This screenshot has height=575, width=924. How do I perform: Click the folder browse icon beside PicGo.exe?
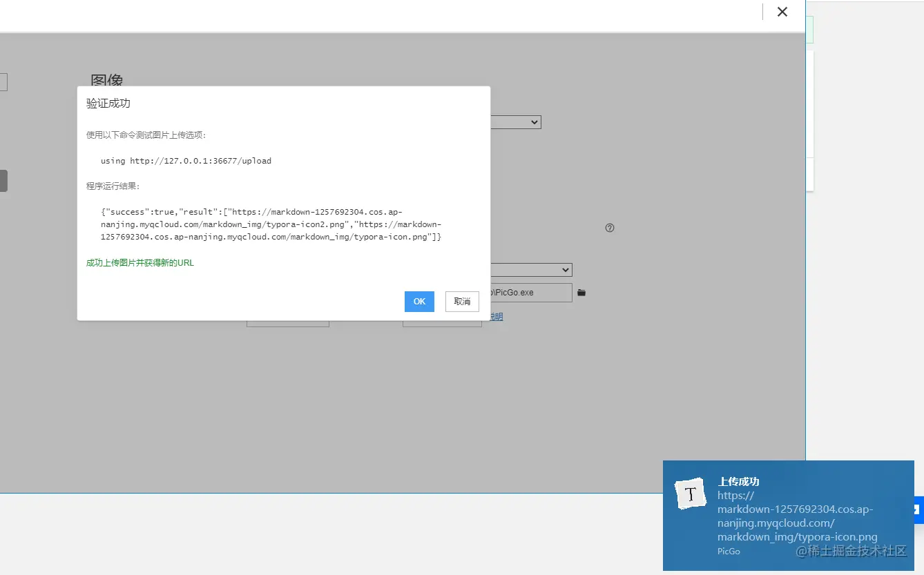tap(581, 293)
